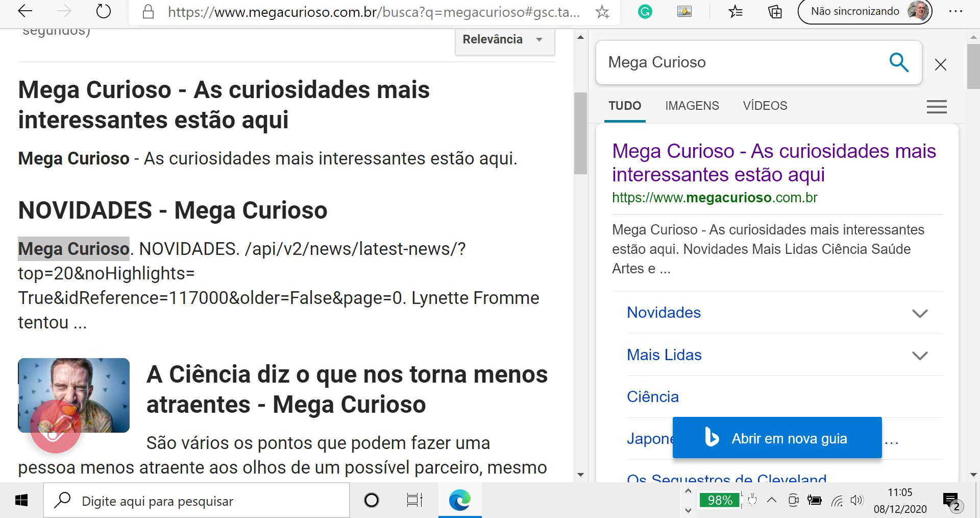This screenshot has height=518, width=980.
Task: Click the sneezing man article thumbnail
Action: tap(73, 395)
